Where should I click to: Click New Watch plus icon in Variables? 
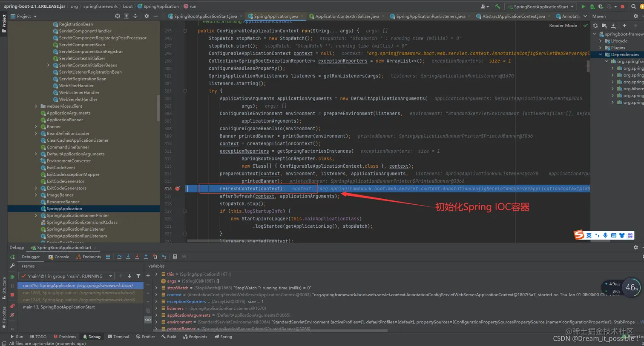click(148, 276)
